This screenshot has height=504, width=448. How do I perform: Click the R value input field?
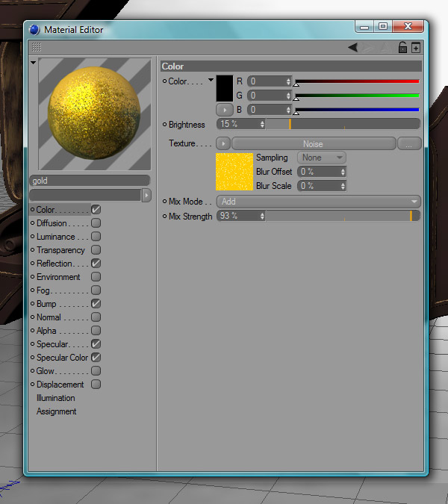click(x=267, y=81)
